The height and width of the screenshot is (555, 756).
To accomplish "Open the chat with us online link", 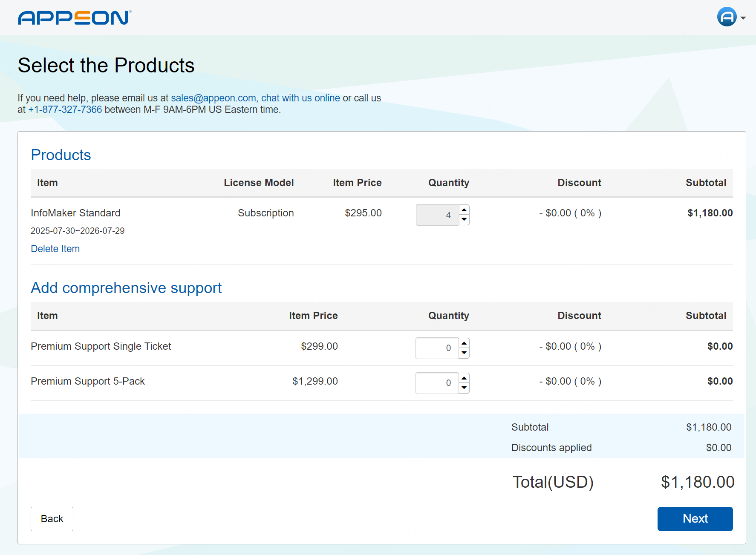I will 300,98.
